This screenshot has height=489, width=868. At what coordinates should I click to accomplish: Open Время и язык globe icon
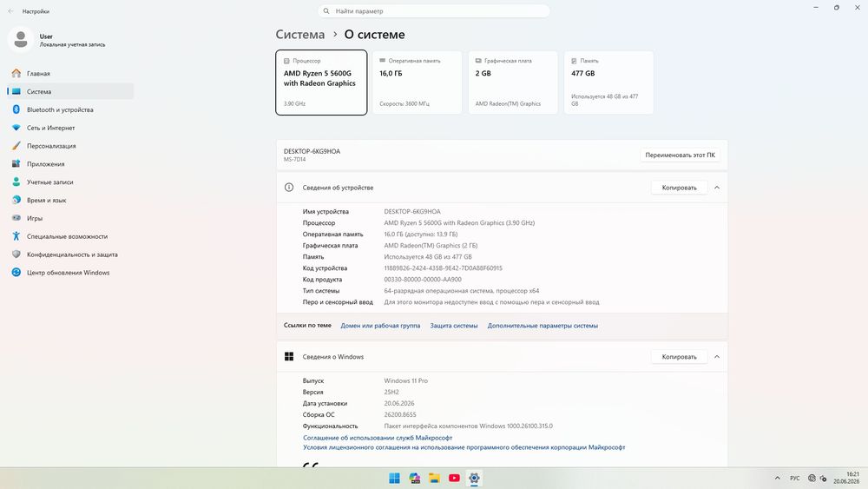pyautogui.click(x=16, y=200)
